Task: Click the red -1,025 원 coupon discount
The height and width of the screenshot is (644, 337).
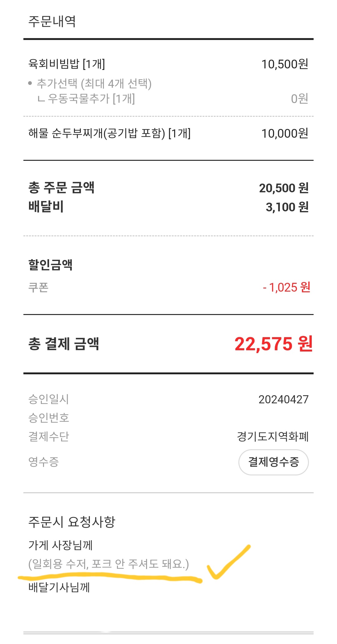Action: pos(286,287)
